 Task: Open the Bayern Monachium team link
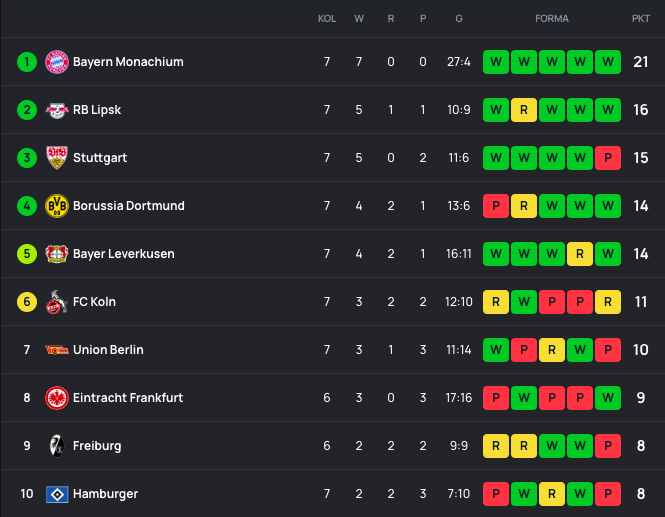[x=128, y=62]
